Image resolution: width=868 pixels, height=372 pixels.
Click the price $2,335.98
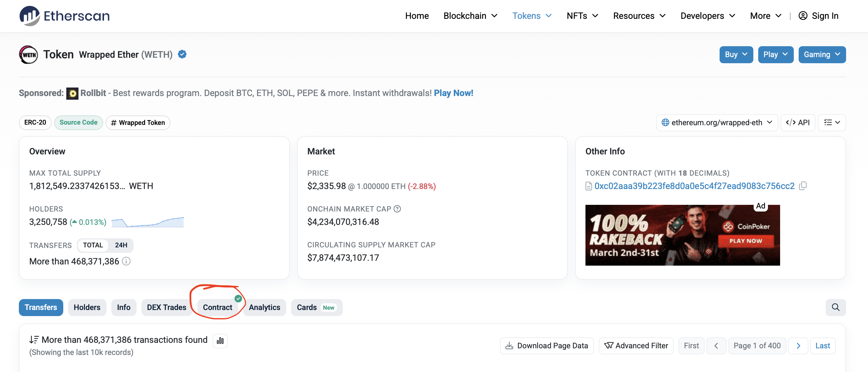tap(326, 186)
